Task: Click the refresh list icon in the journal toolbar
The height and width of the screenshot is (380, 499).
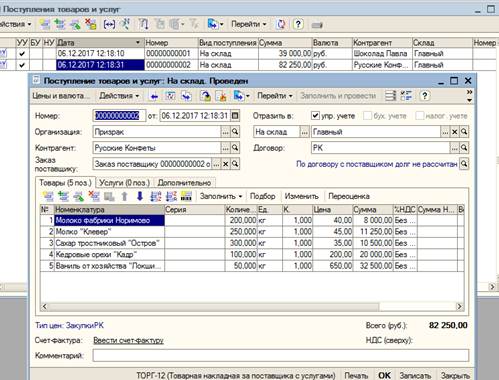Action: tap(281, 24)
